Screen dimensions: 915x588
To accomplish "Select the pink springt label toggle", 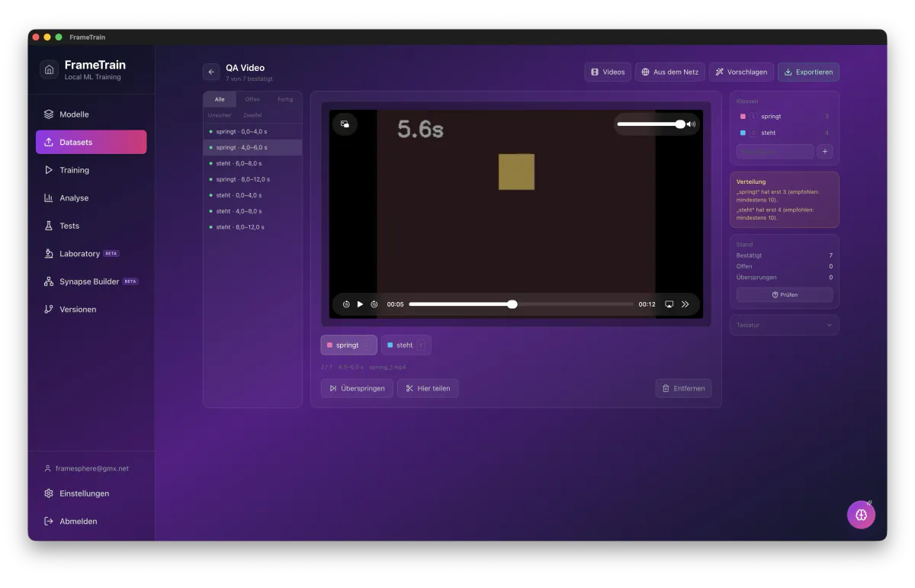I will coord(348,345).
